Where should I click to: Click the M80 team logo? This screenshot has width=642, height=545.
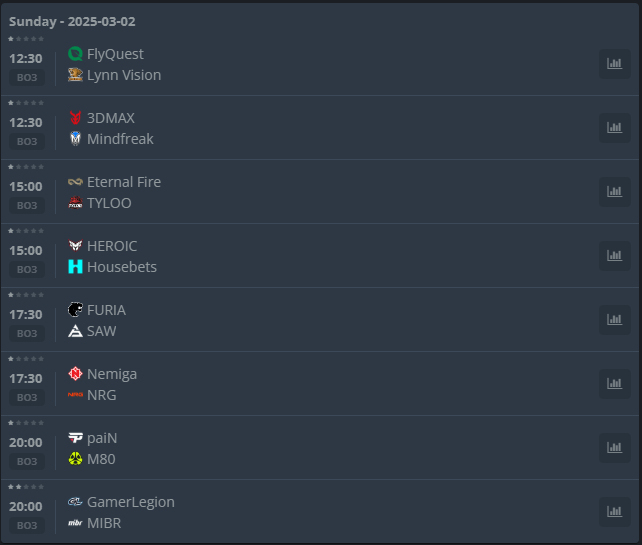(x=75, y=459)
